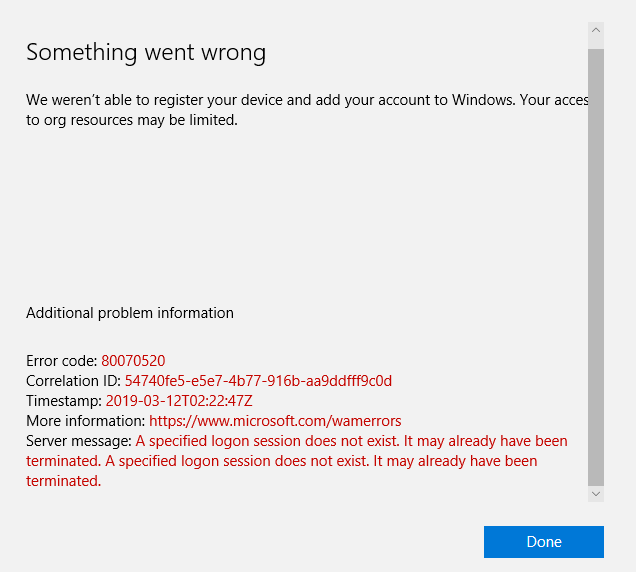Click the final 'terminated.' word in server message

point(64,481)
